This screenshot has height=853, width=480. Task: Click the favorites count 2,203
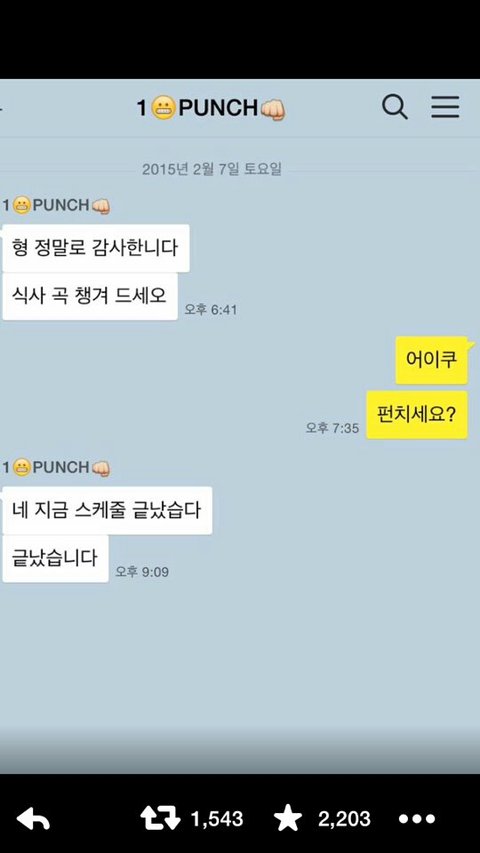point(344,819)
